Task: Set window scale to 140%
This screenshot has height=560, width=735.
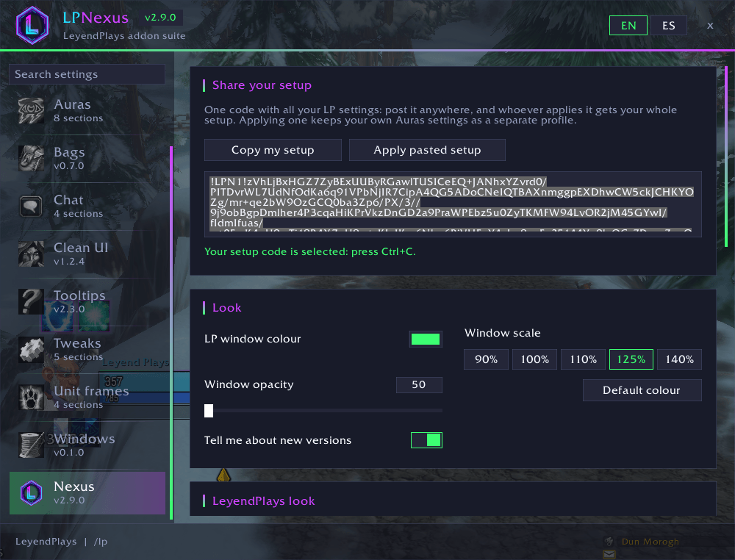Action: tap(680, 359)
